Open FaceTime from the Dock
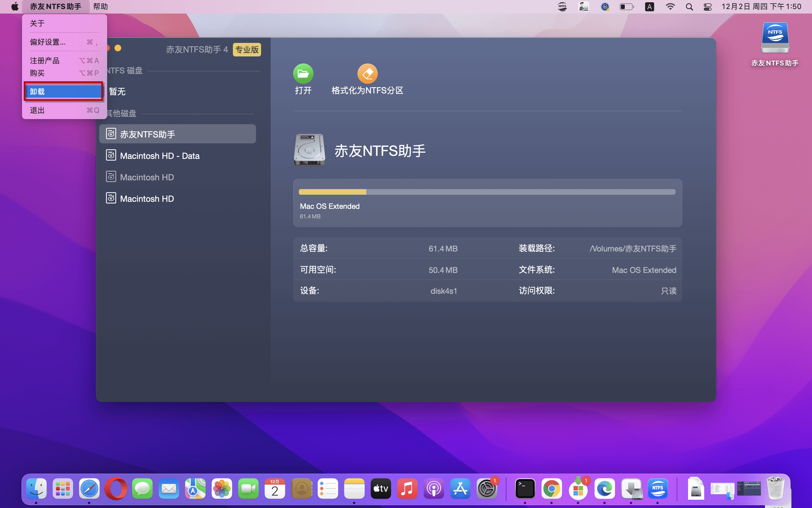Viewport: 812px width, 508px height. [x=248, y=488]
